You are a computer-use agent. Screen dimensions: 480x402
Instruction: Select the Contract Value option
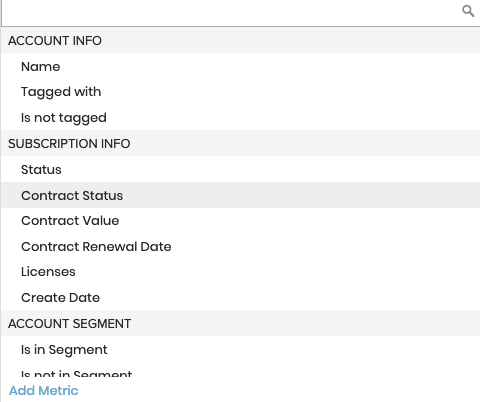tap(241, 221)
